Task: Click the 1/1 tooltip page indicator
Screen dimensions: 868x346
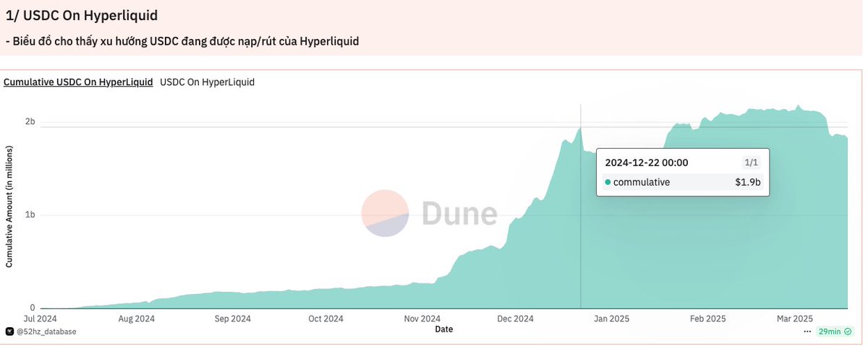Action: click(751, 163)
